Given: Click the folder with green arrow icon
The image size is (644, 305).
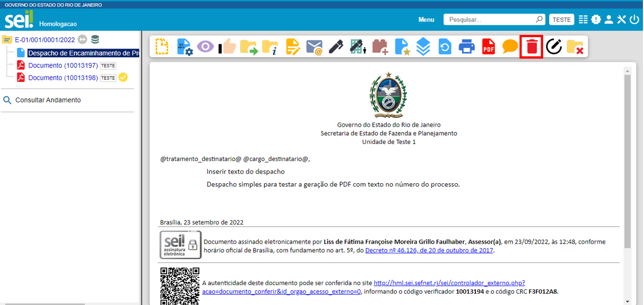Looking at the screenshot, I should pos(248,47).
